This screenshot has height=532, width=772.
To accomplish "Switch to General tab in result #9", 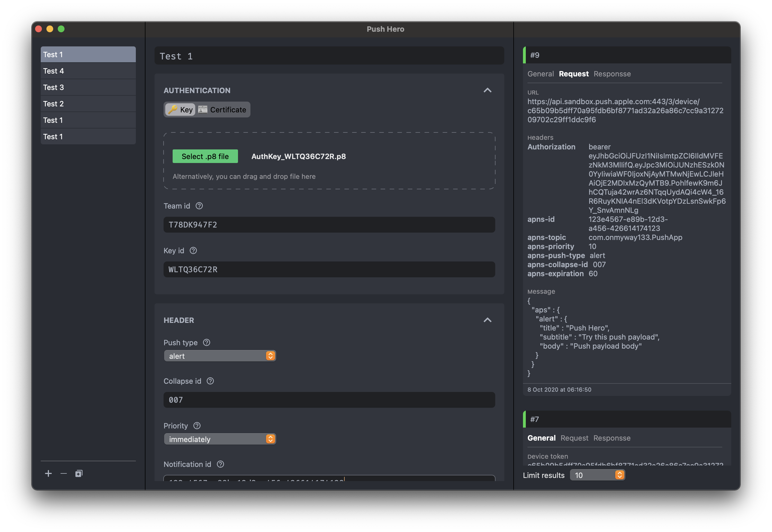I will click(540, 74).
